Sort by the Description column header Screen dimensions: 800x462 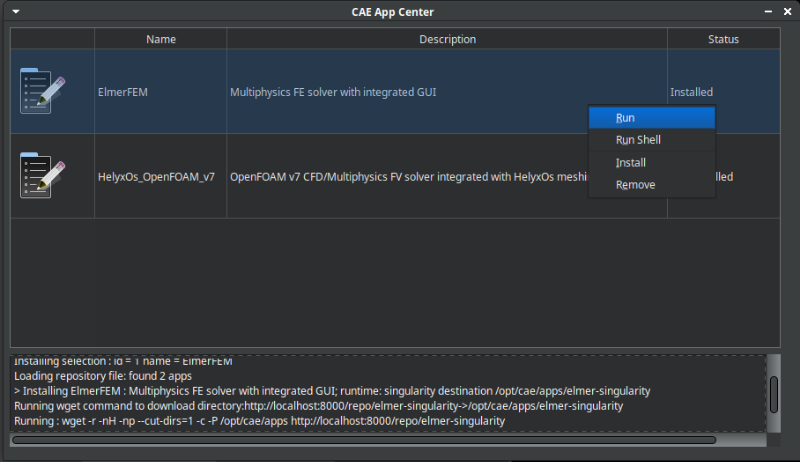pos(447,39)
